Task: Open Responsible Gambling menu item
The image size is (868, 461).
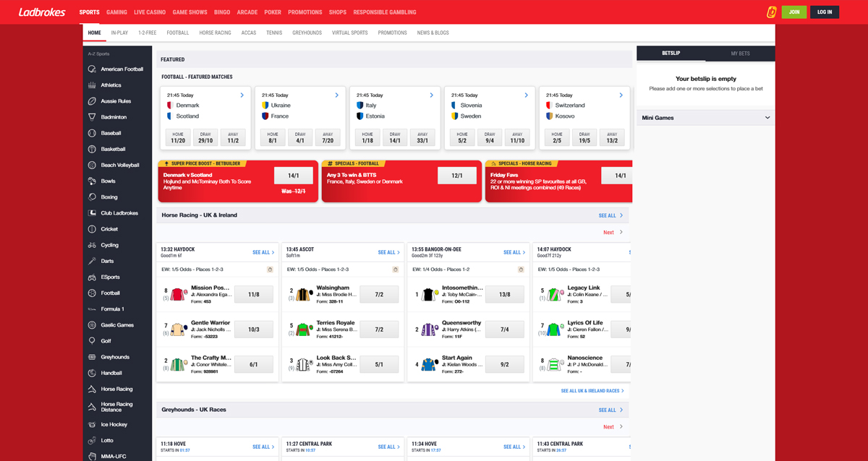Action: (385, 12)
